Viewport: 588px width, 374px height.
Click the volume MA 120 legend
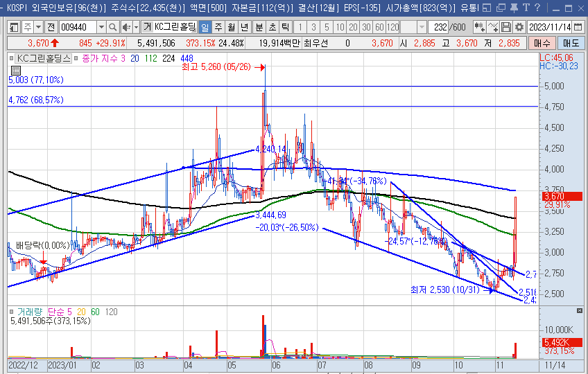(x=112, y=312)
